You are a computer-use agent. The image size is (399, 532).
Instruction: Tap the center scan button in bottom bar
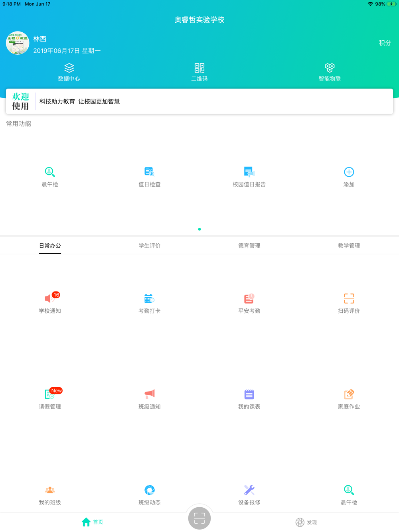[199, 518]
